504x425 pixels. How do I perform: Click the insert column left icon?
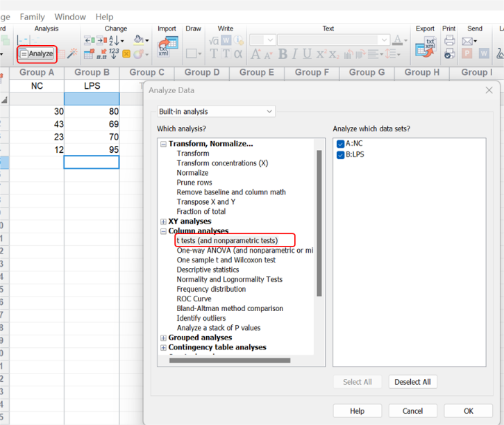click(90, 40)
